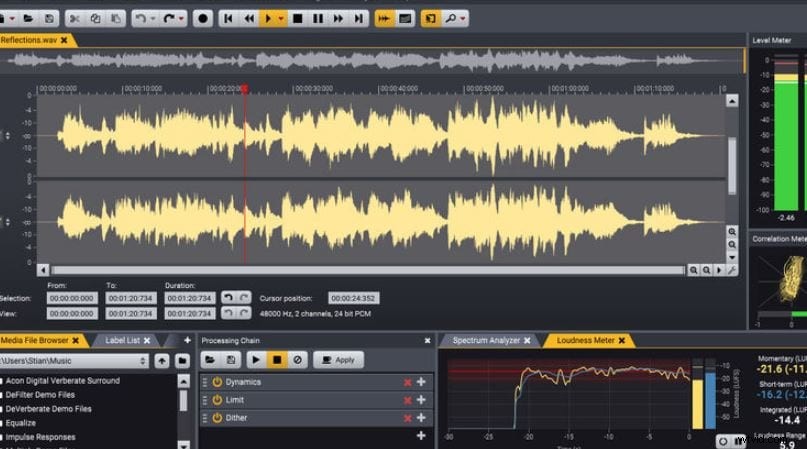Add a new panel tab with the plus
Image resolution: width=807 pixels, height=449 pixels.
pyautogui.click(x=187, y=340)
